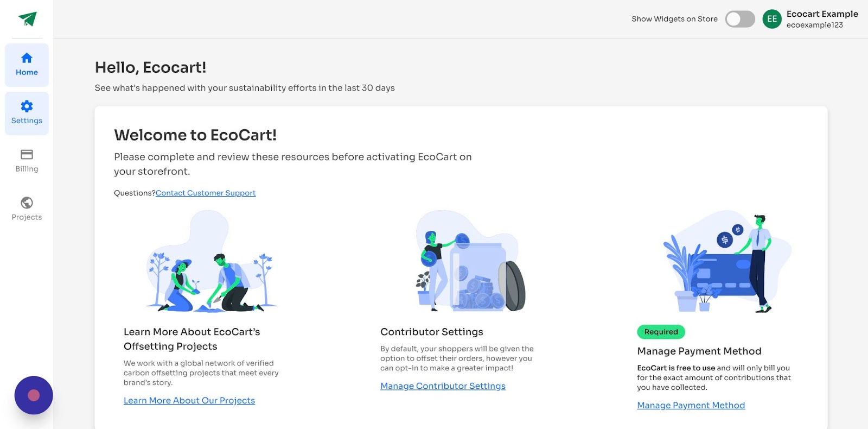Image resolution: width=868 pixels, height=429 pixels.
Task: Select the Billing label in sidebar
Action: point(27,169)
